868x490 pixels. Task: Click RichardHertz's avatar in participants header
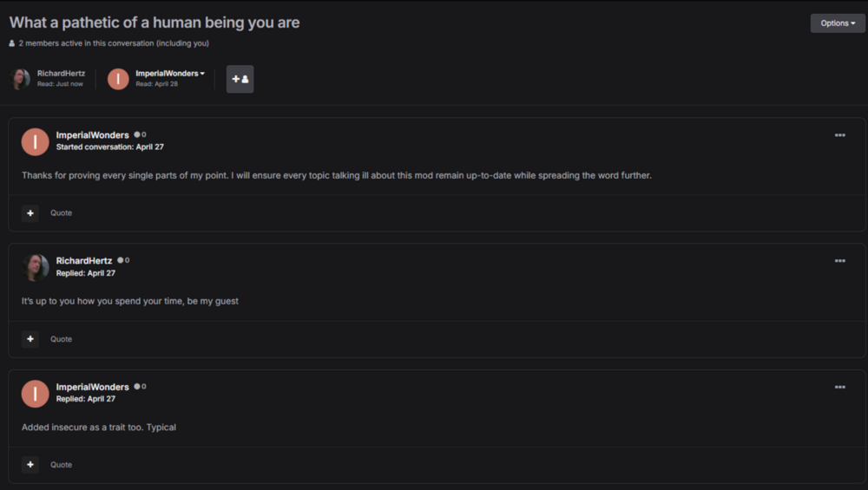tap(20, 79)
